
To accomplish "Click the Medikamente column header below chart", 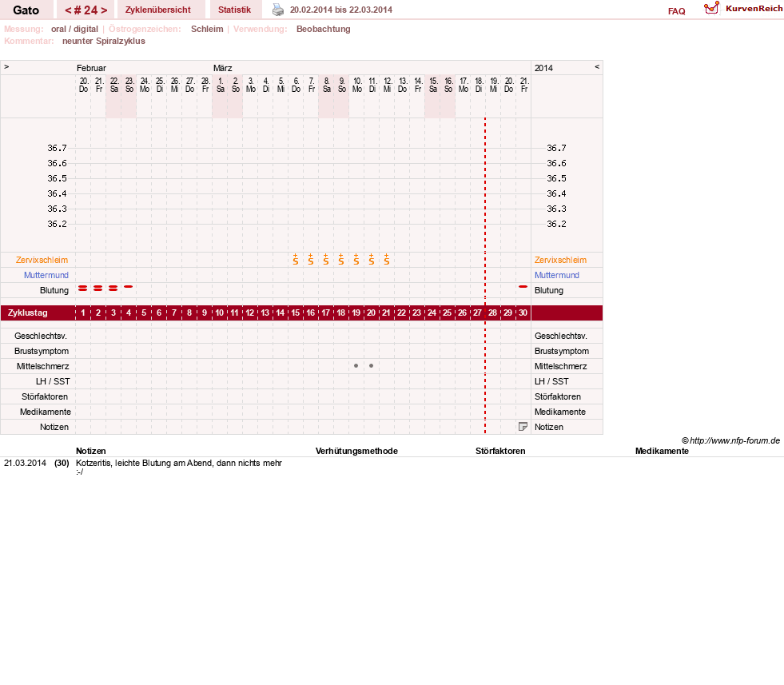I will coord(662,451).
